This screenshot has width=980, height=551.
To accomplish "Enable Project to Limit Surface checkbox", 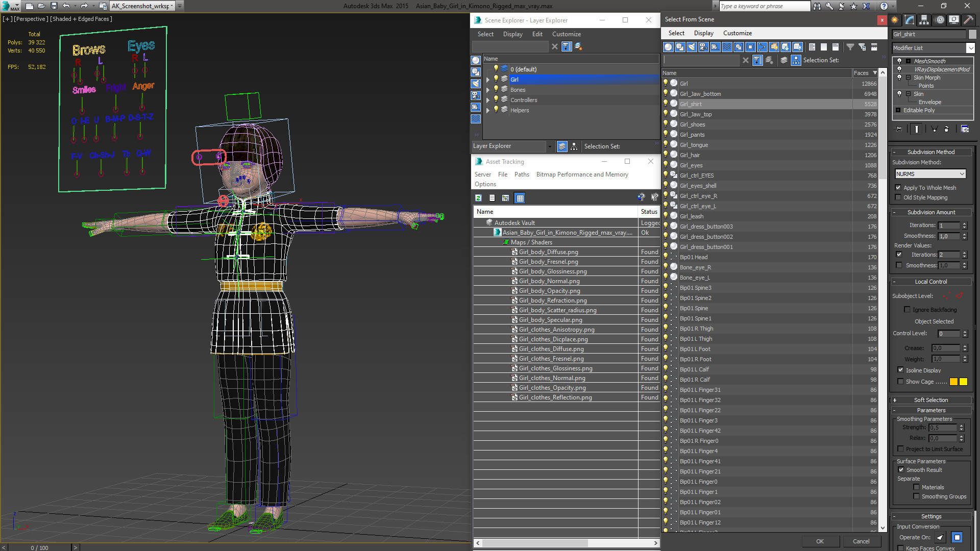I will [901, 449].
